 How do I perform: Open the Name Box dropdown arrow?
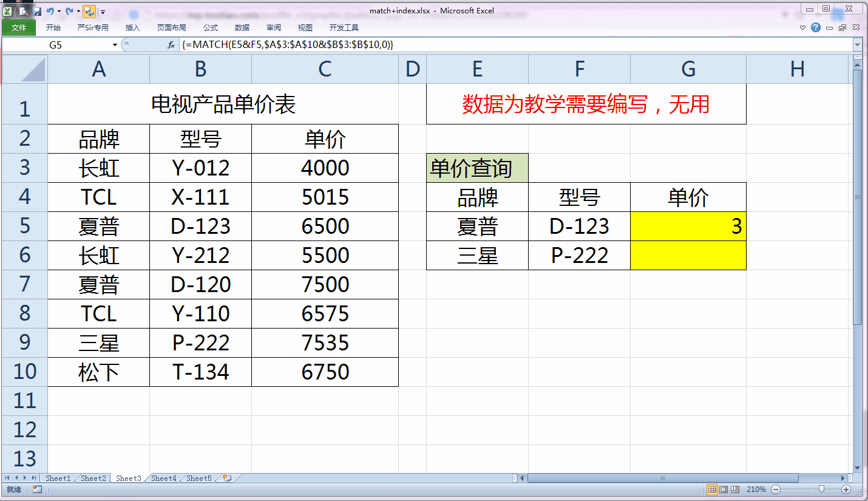click(115, 45)
